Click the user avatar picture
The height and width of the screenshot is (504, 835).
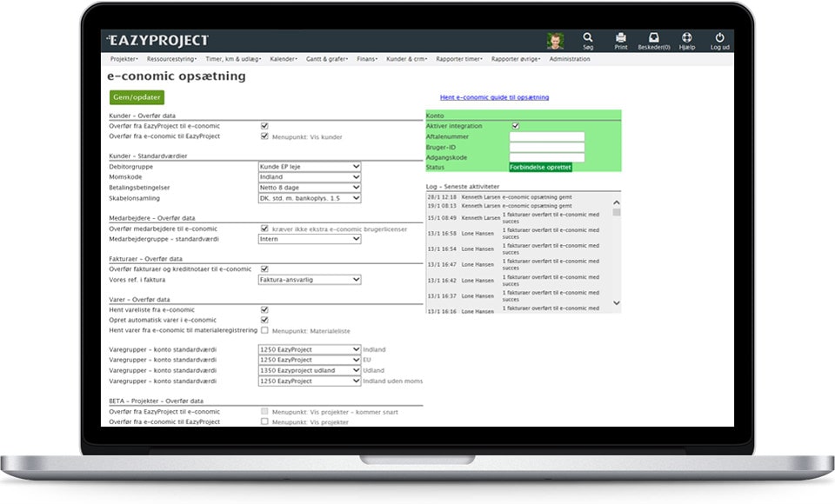coord(555,40)
